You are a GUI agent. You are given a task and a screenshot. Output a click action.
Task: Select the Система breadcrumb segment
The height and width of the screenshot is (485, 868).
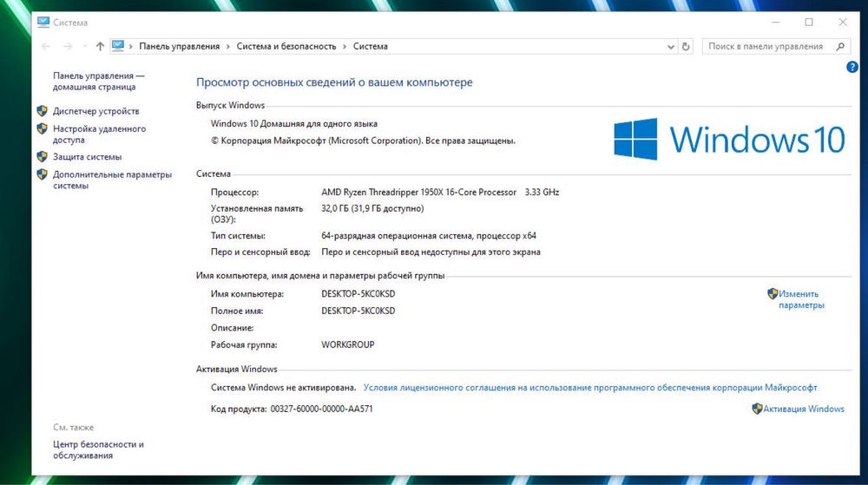pyautogui.click(x=371, y=47)
